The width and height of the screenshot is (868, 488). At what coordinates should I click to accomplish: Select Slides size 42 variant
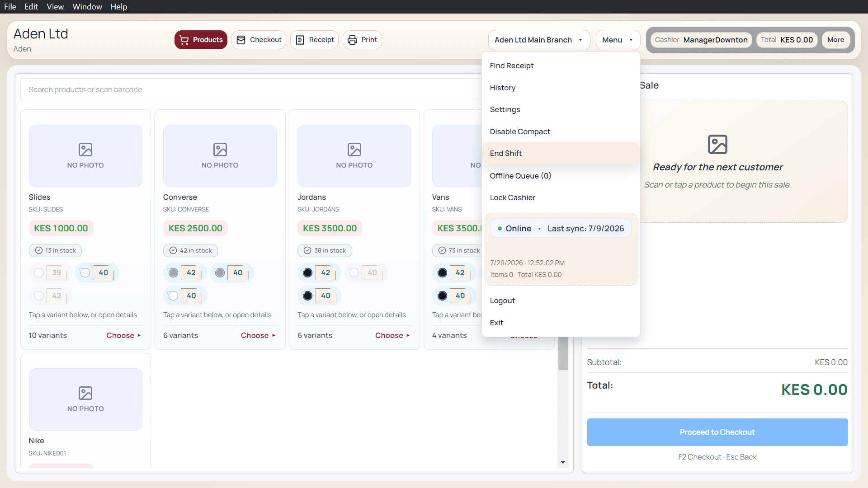tap(50, 296)
